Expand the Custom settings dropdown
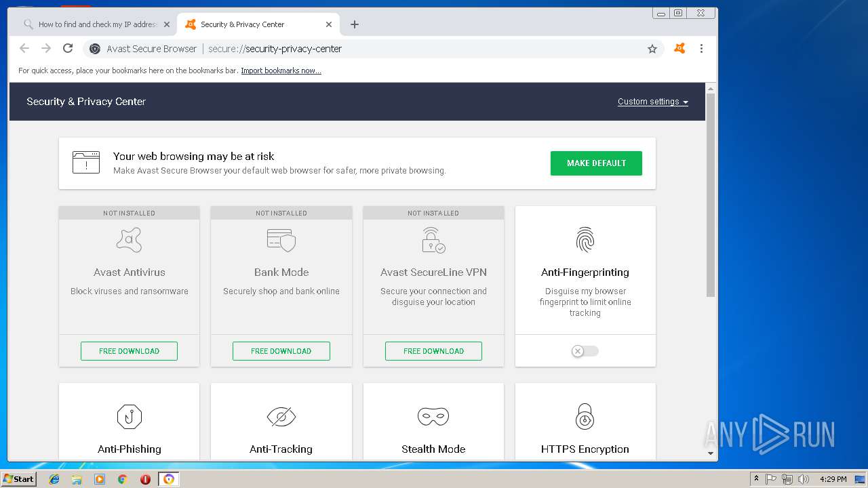 tap(653, 102)
